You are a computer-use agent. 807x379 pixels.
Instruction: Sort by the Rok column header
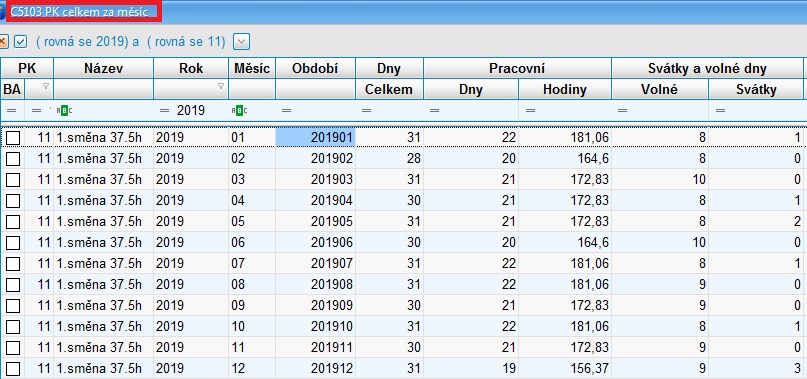pyautogui.click(x=191, y=68)
